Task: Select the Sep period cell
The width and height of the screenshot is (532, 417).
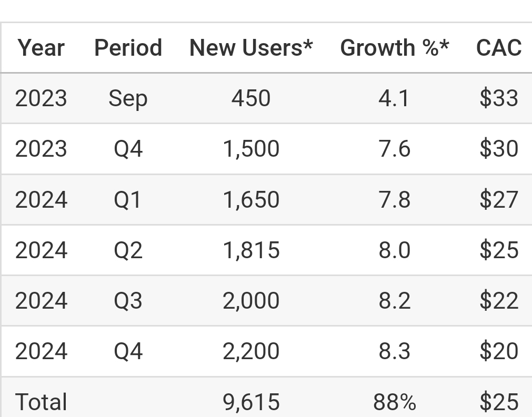Action: tap(128, 99)
